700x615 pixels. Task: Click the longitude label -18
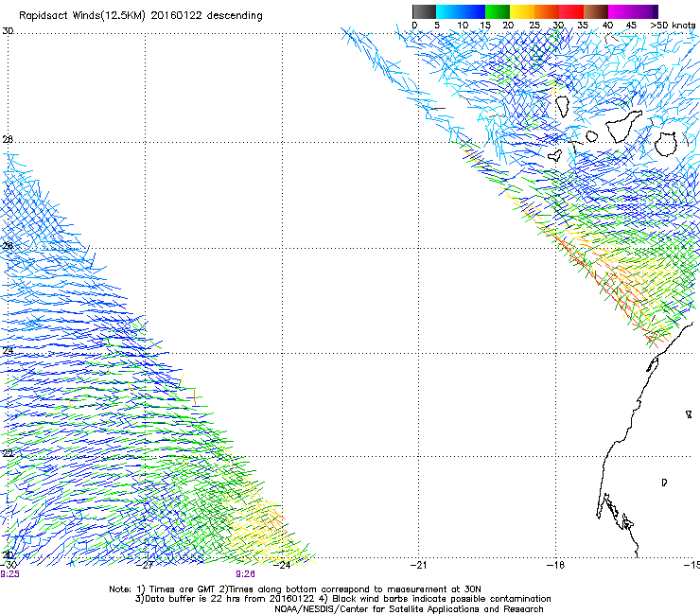pyautogui.click(x=555, y=565)
